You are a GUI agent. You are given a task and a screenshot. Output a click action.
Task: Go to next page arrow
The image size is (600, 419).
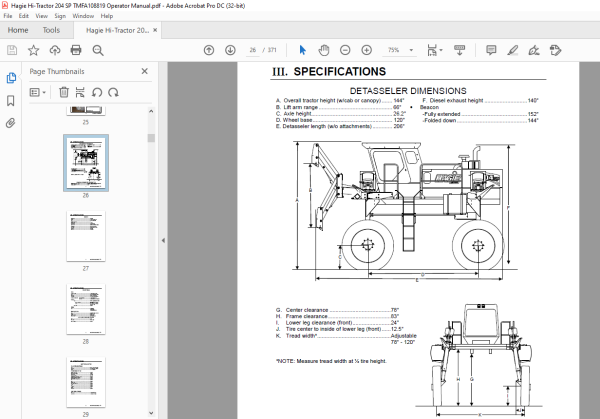click(230, 50)
